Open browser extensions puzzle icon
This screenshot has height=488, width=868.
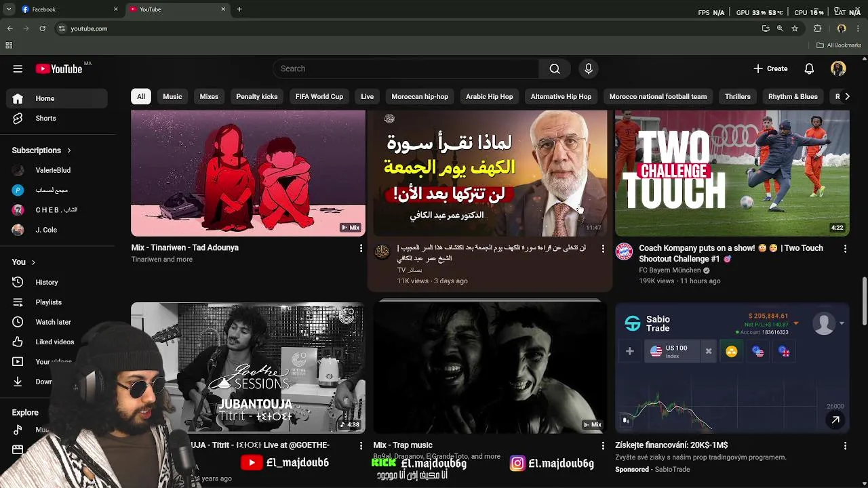click(x=817, y=28)
